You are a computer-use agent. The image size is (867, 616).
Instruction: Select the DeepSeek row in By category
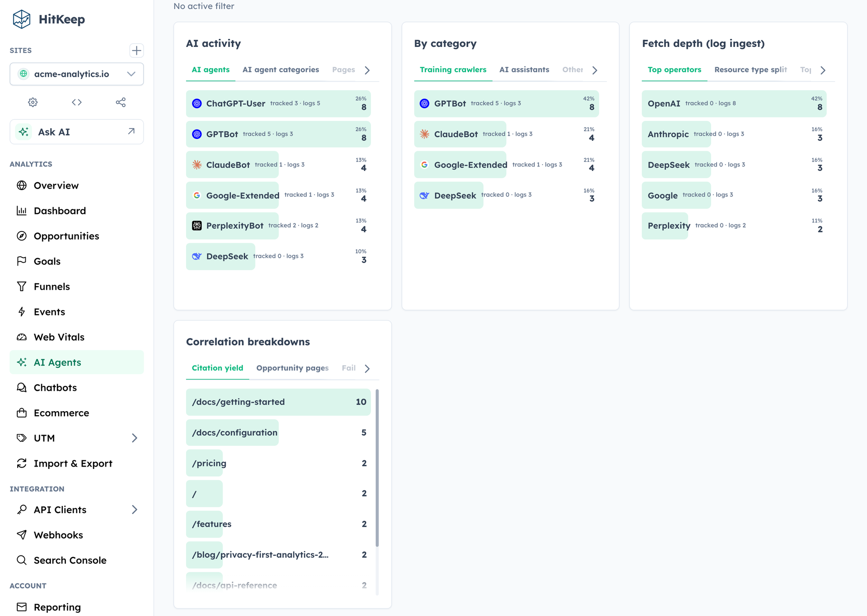click(506, 195)
